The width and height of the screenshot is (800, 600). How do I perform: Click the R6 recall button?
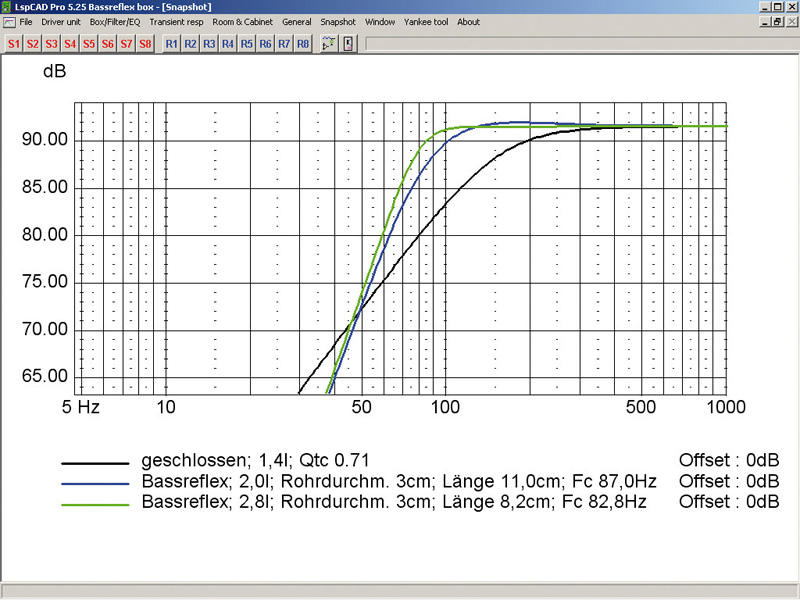(265, 44)
